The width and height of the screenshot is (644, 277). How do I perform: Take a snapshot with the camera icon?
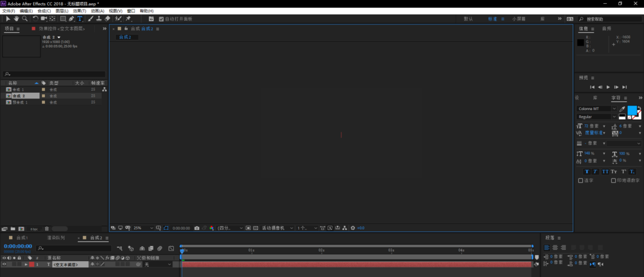point(197,228)
